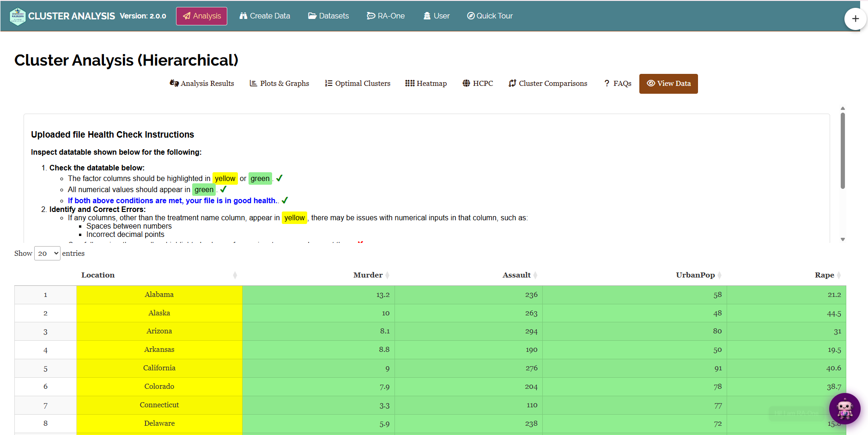Open the FAQs tab
The width and height of the screenshot is (868, 435).
point(618,84)
